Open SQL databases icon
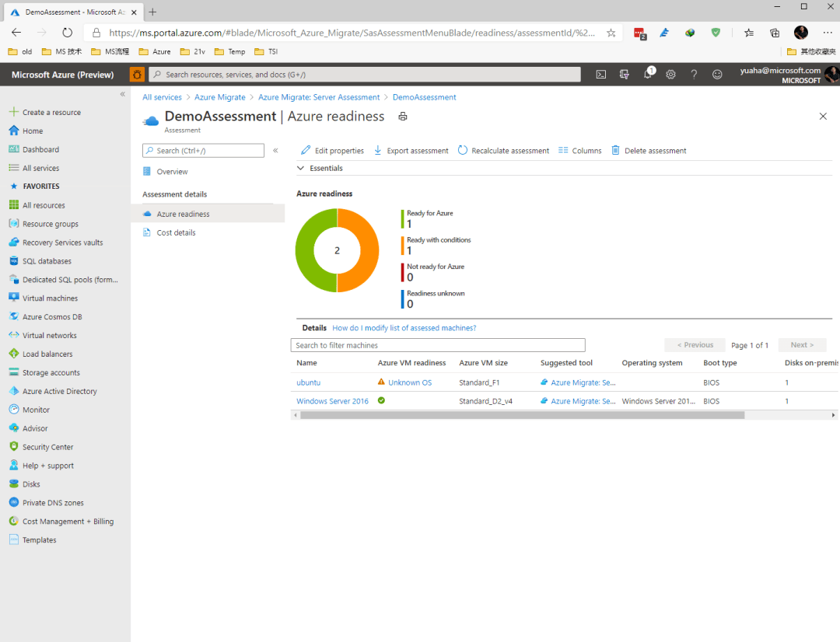The image size is (840, 642). click(14, 260)
